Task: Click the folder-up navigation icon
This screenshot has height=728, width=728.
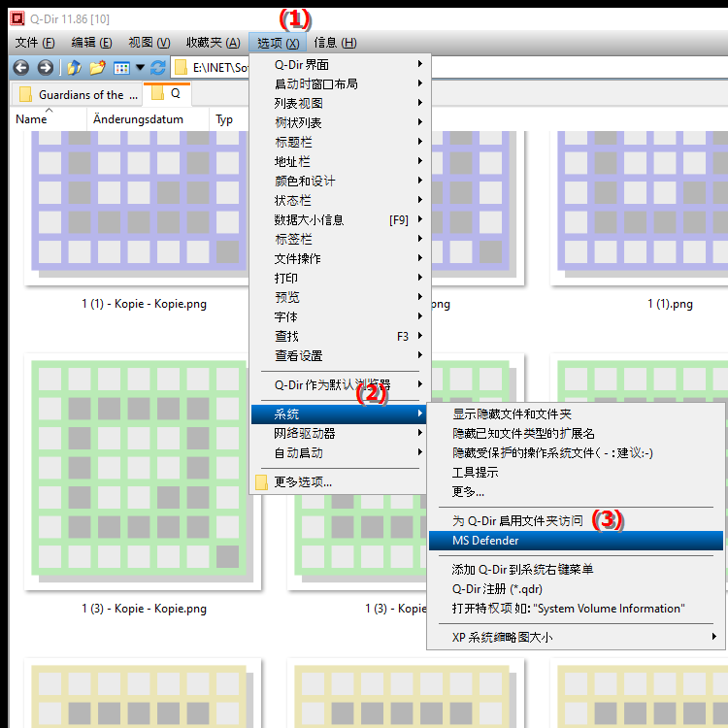Action: click(x=74, y=68)
